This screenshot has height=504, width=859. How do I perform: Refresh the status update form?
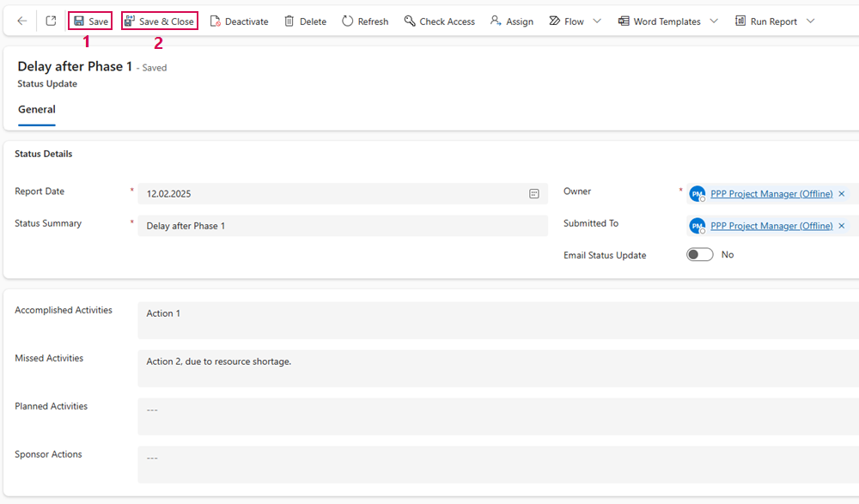(x=365, y=21)
